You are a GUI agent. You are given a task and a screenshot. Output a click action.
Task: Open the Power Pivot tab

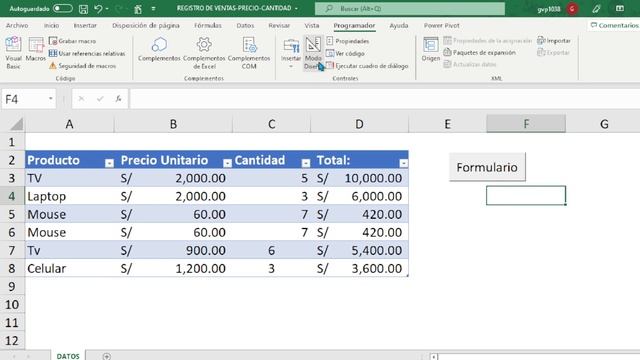tap(442, 25)
